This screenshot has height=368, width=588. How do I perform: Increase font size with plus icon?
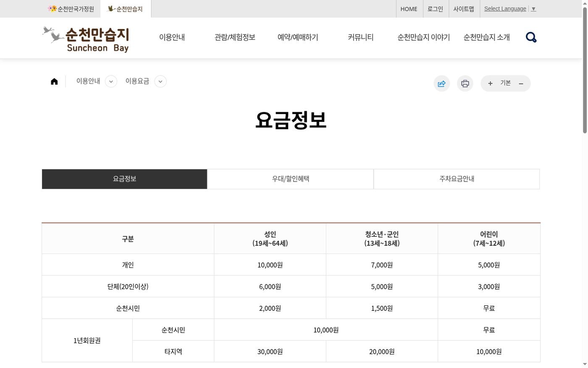(490, 84)
